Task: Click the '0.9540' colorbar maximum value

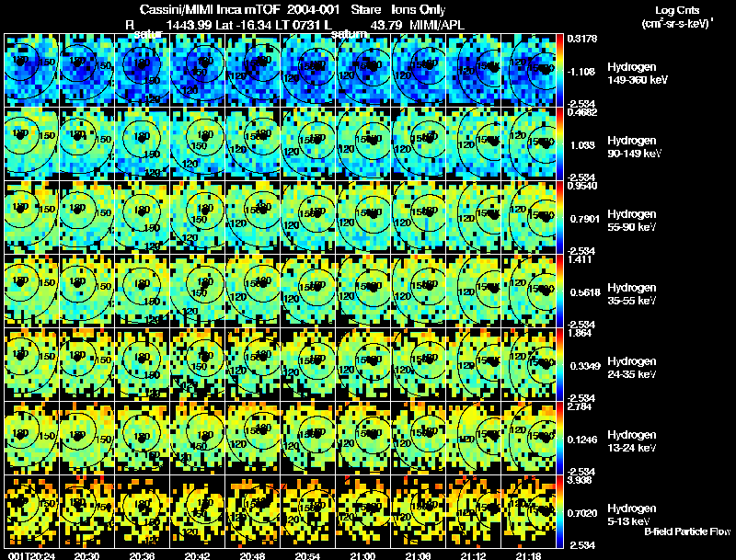Action: [582, 186]
